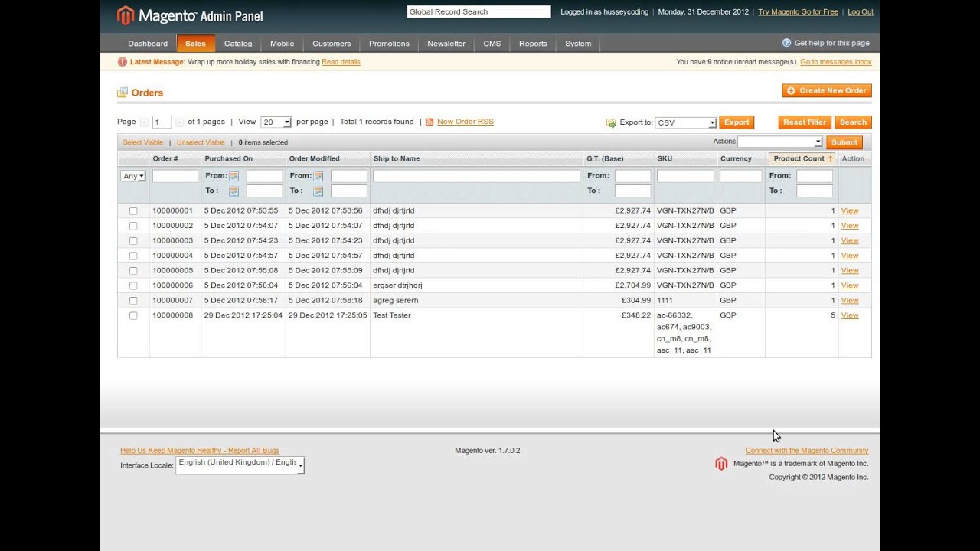Viewport: 980px width, 551px height.
Task: Tick the checkbox for order 100000008
Action: (133, 315)
